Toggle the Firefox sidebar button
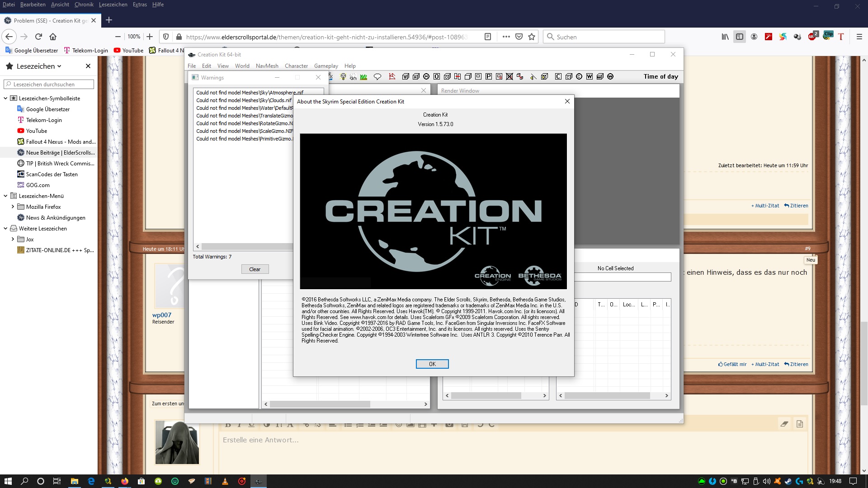 tap(740, 37)
